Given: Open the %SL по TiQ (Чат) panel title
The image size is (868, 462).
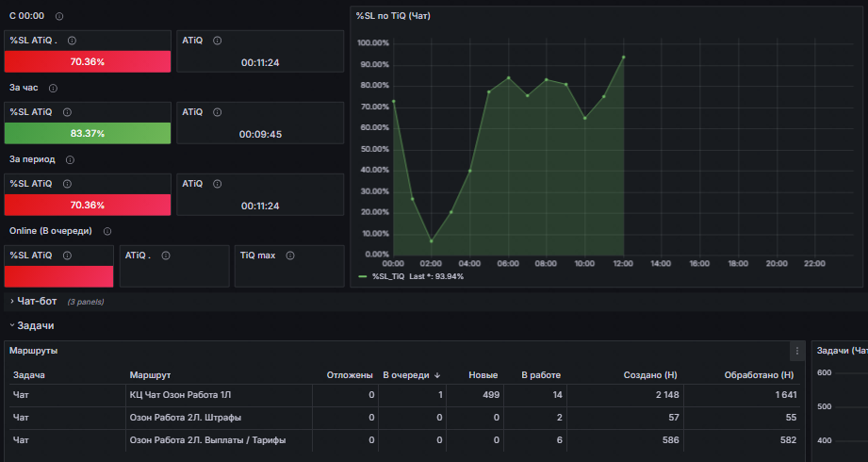Looking at the screenshot, I should tap(393, 16).
